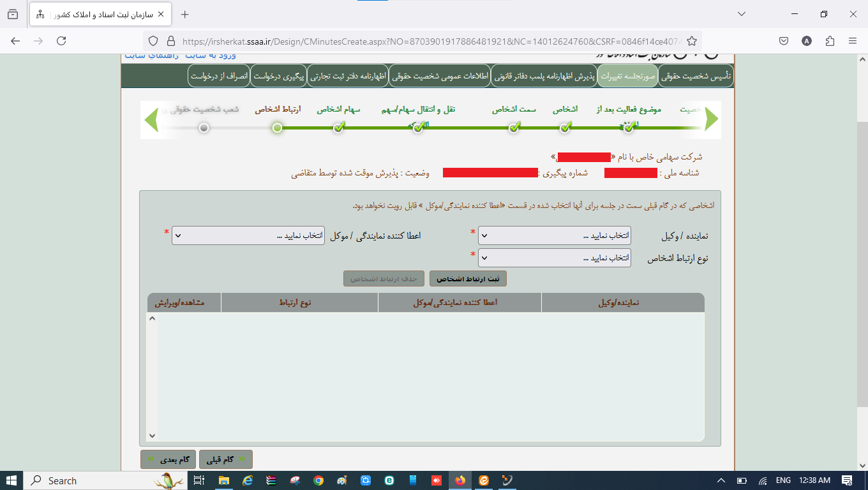Click the checkmark step for سمت اشخاص
This screenshot has width=868, height=490.
(x=514, y=128)
